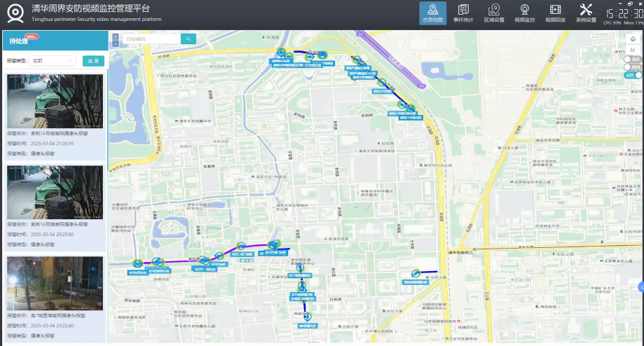The width and height of the screenshot is (644, 346).
Task: Click the 目标编码 search input field
Action: coord(151,39)
